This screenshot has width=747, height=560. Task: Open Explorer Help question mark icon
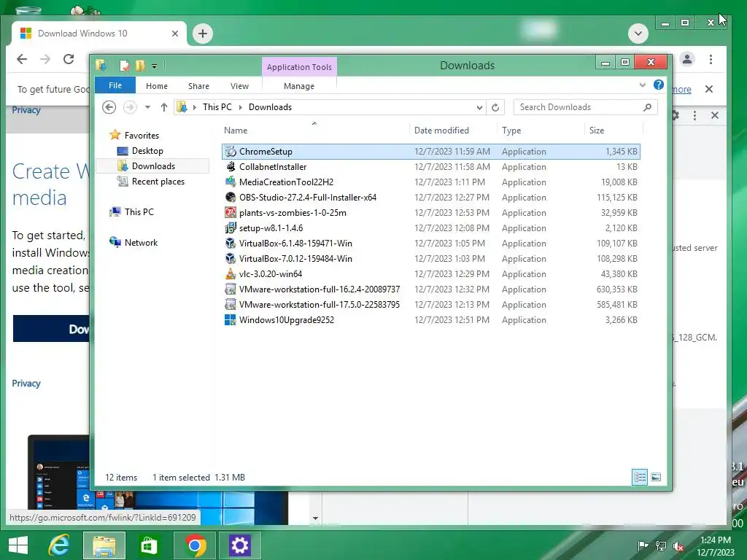point(659,85)
